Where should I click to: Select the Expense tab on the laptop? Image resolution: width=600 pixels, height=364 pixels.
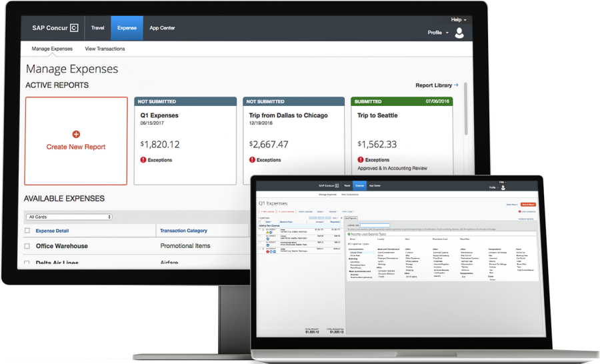tap(359, 185)
